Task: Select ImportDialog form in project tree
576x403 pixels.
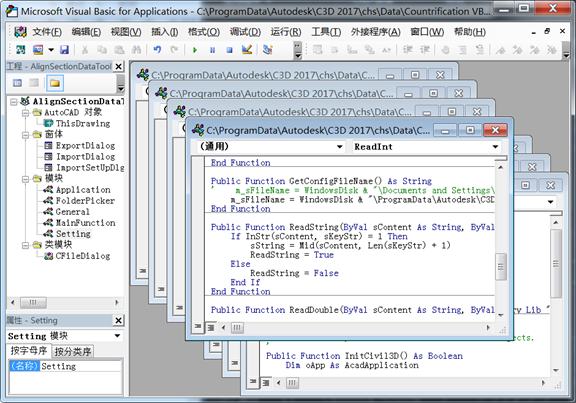Action: click(85, 156)
